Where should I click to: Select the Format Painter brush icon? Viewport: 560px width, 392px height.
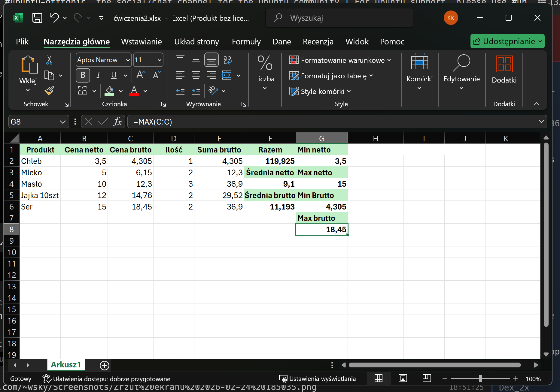[x=49, y=91]
